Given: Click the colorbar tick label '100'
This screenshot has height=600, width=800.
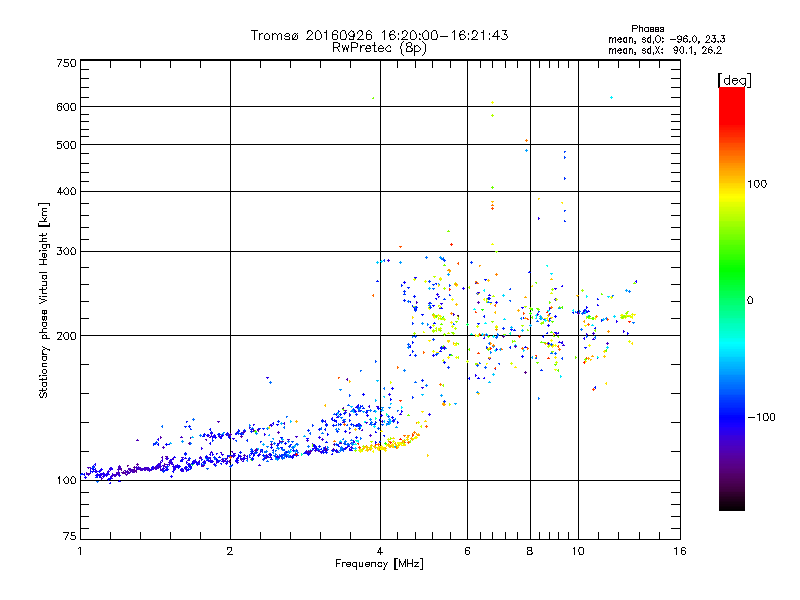Looking at the screenshot, I should coord(757,184).
